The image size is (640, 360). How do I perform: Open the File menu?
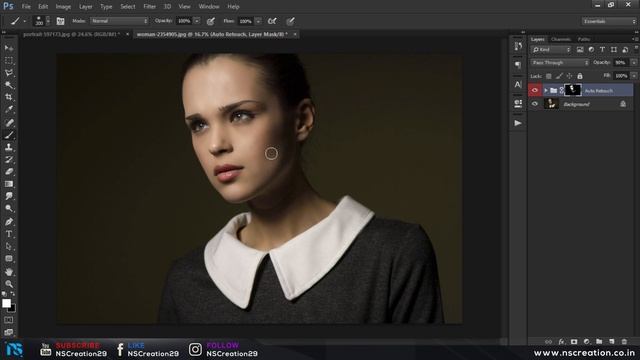pos(26,7)
